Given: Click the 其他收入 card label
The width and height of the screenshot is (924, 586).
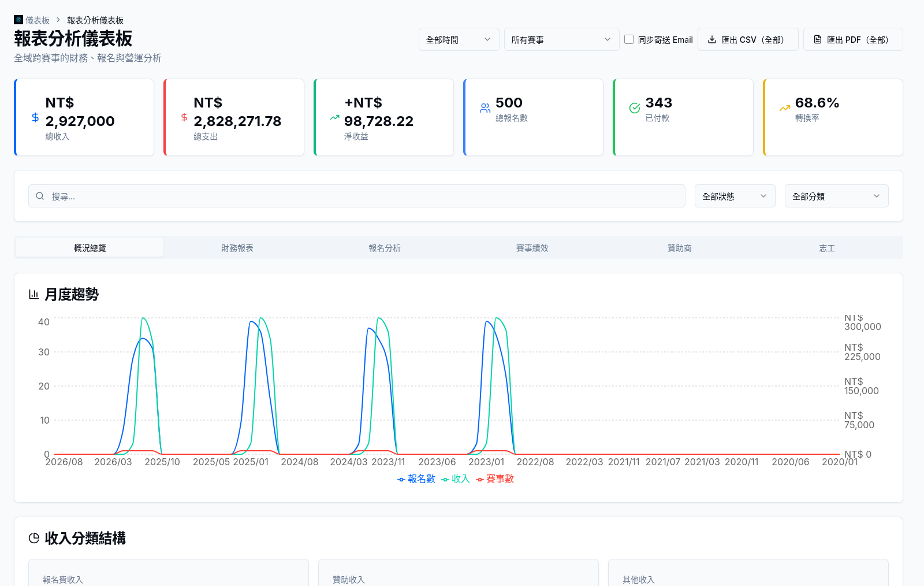Looking at the screenshot, I should tap(639, 580).
